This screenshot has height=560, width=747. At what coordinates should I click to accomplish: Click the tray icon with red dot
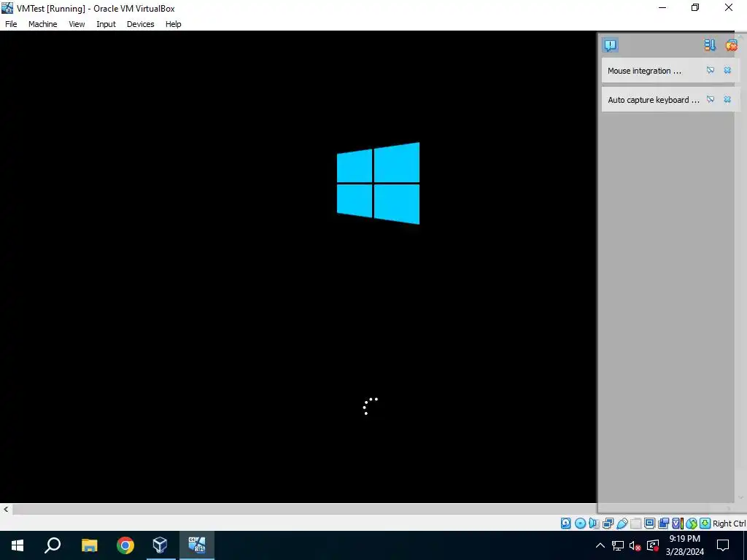pos(653,545)
